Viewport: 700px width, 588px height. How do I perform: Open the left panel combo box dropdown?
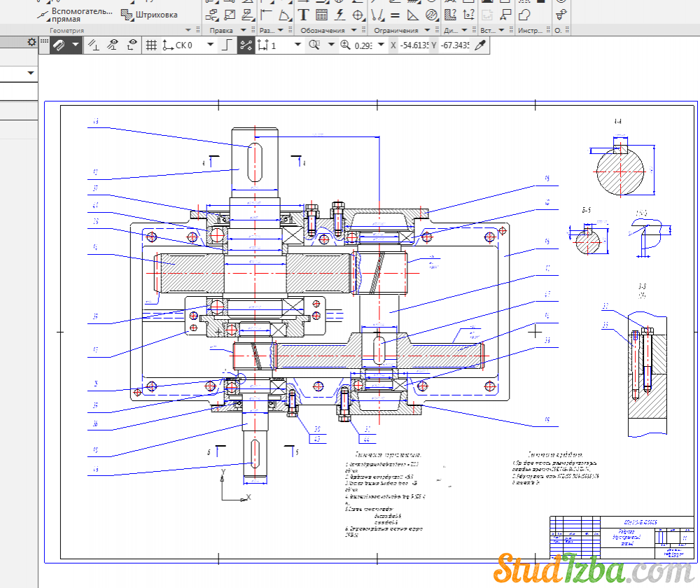click(31, 73)
